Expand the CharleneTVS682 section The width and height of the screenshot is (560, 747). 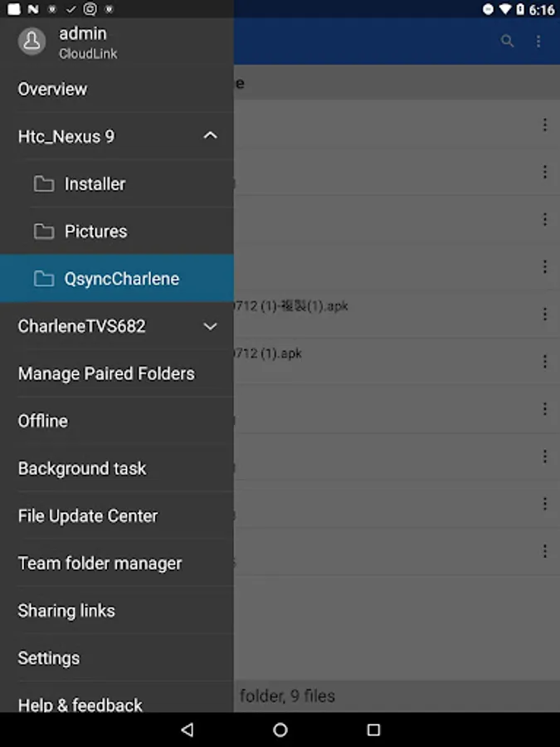[x=210, y=326]
